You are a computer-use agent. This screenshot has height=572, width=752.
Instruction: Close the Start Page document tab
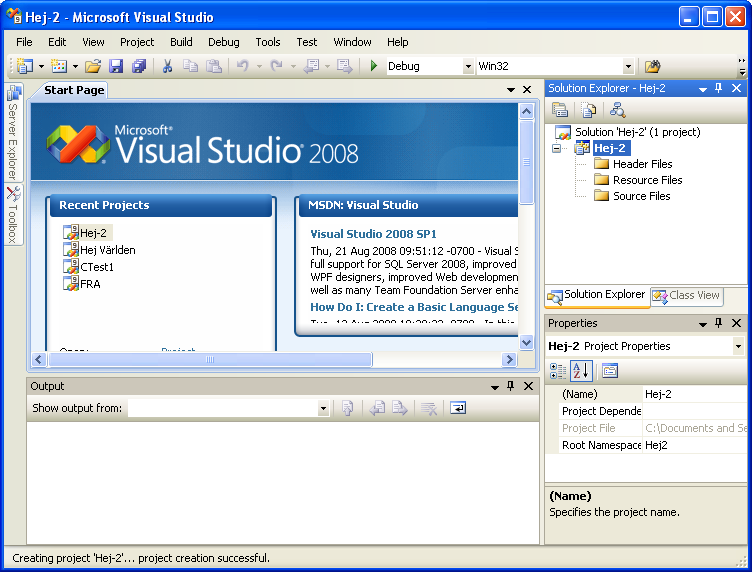point(527,90)
